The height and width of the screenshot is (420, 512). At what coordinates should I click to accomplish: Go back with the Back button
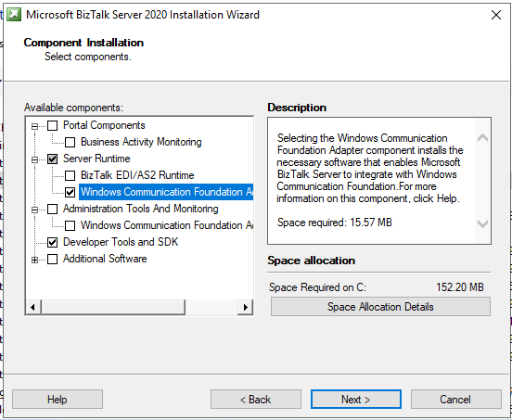(256, 399)
